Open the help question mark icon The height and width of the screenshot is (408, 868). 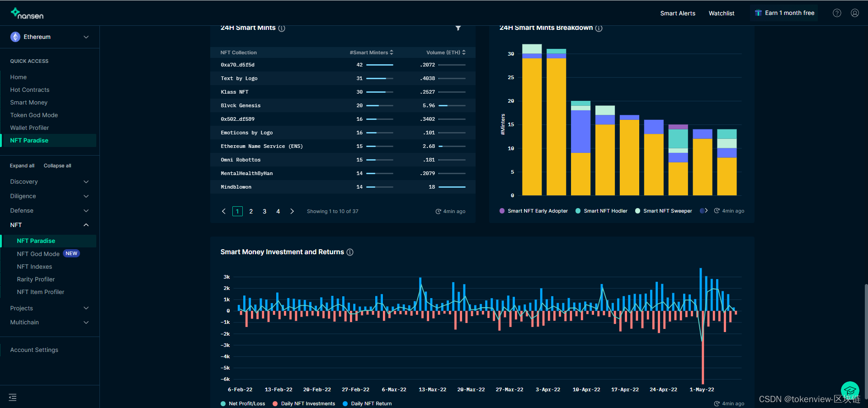837,13
